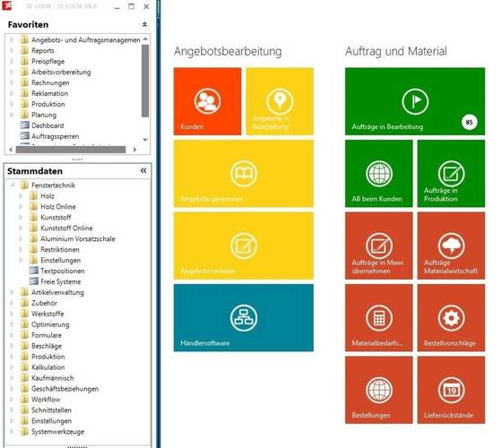
Task: Open Lieferrückstände calendar tile
Action: (x=451, y=390)
